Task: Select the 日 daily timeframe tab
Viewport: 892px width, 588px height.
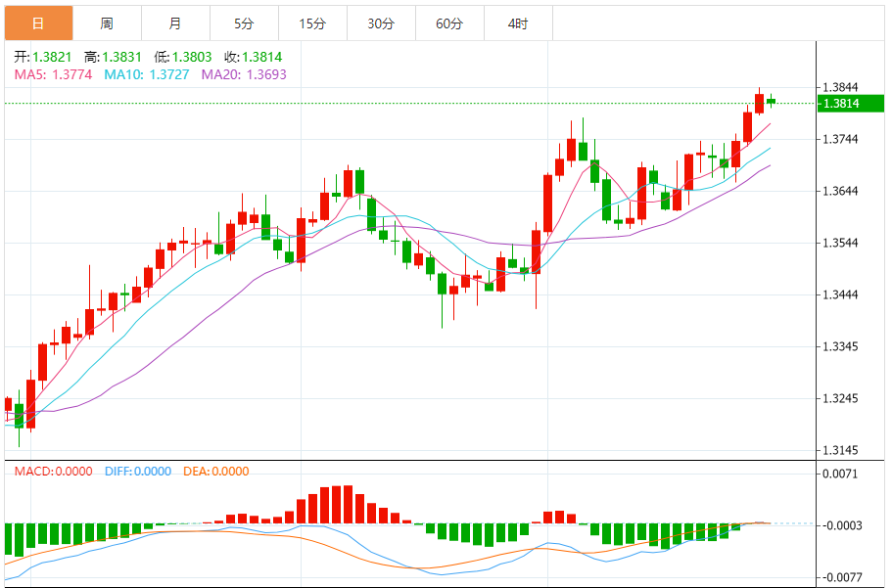Action: click(39, 23)
